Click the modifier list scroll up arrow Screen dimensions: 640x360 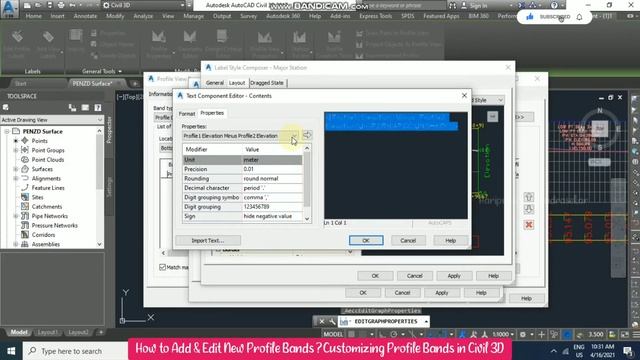307,148
